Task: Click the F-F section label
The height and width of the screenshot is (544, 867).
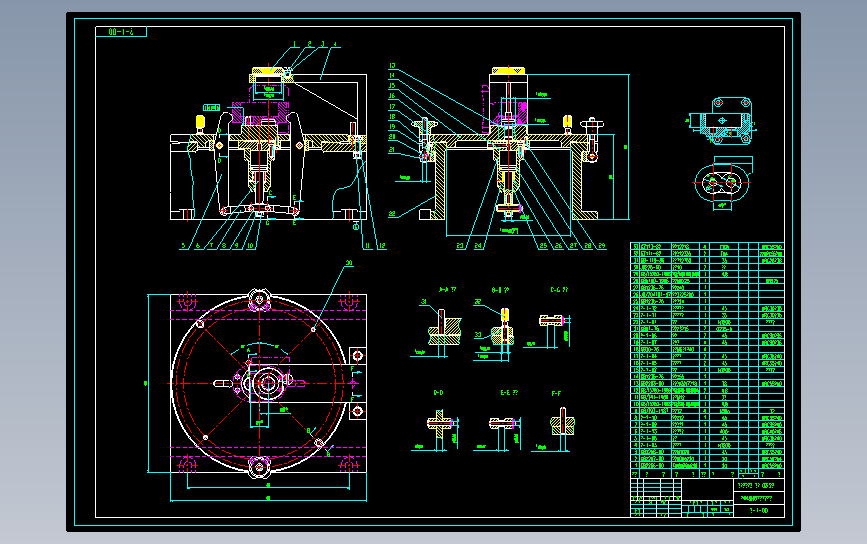Action: coord(556,394)
